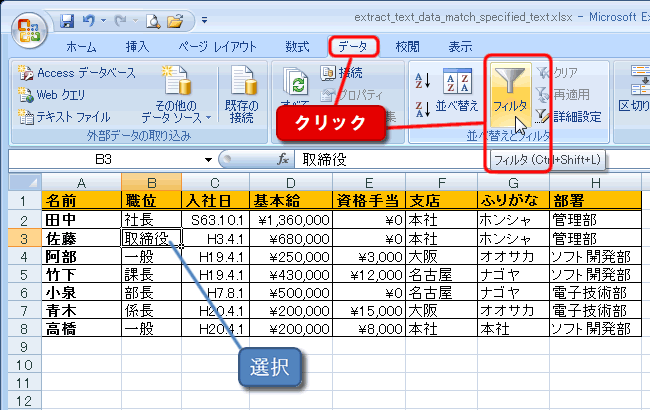Image resolution: width=650 pixels, height=410 pixels.
Task: Select column G header
Action: click(x=513, y=182)
